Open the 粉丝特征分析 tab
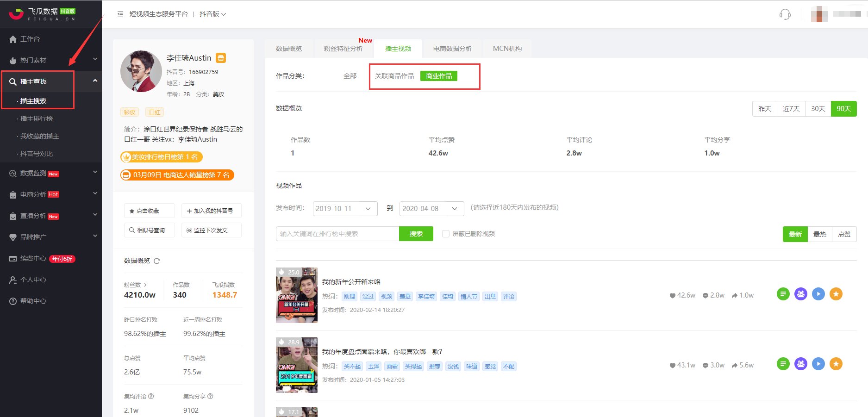Viewport: 868px width, 417px height. (343, 48)
